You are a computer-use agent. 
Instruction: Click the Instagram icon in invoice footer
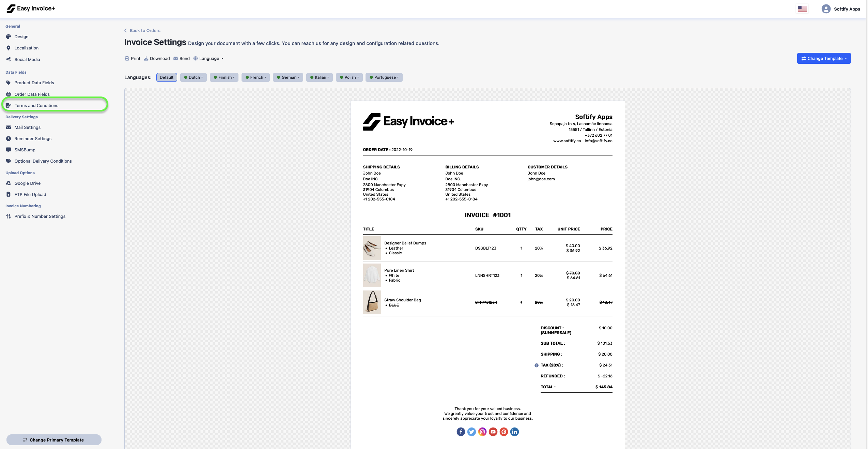(482, 432)
